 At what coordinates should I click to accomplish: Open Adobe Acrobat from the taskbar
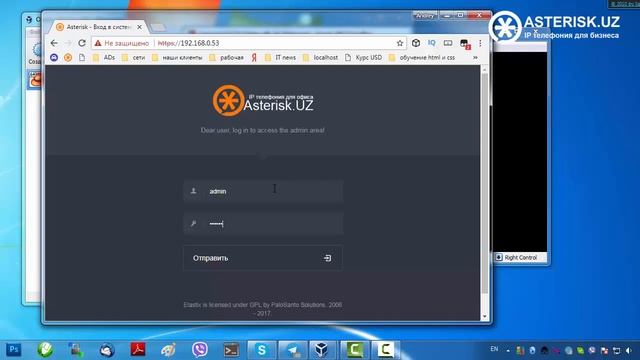click(138, 350)
